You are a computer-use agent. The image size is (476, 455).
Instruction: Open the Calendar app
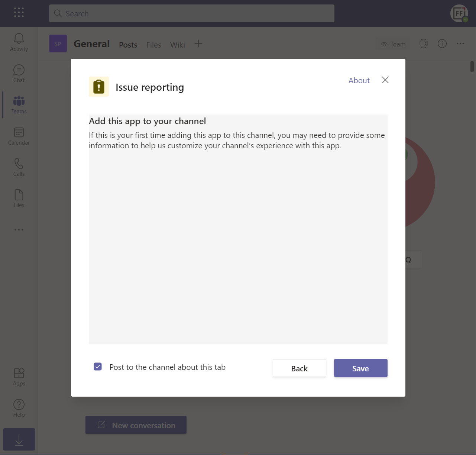pos(19,136)
